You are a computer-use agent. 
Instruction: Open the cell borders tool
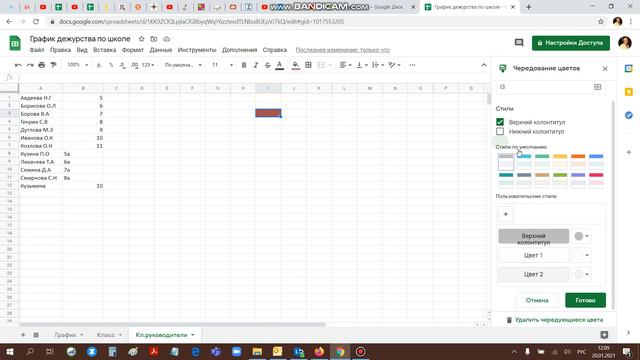point(309,65)
